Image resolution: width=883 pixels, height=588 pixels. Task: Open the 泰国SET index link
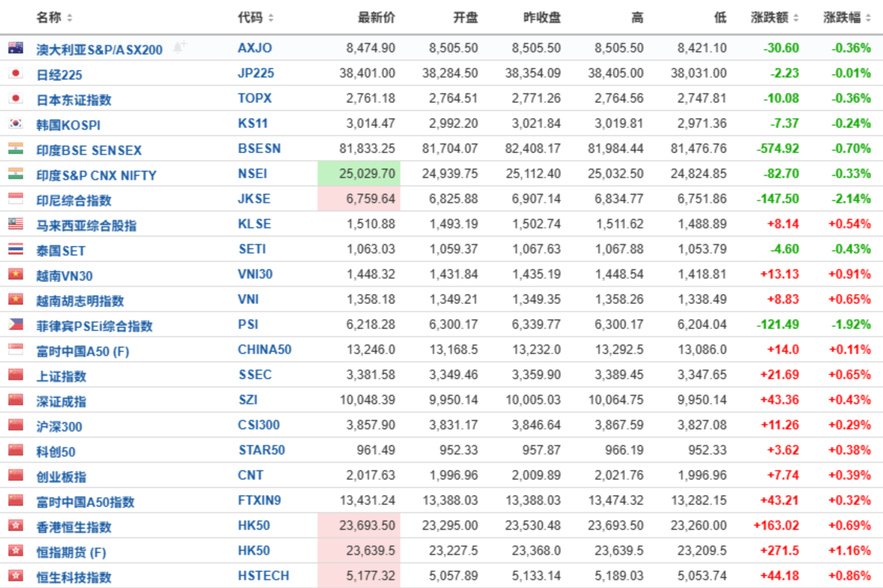click(x=61, y=251)
